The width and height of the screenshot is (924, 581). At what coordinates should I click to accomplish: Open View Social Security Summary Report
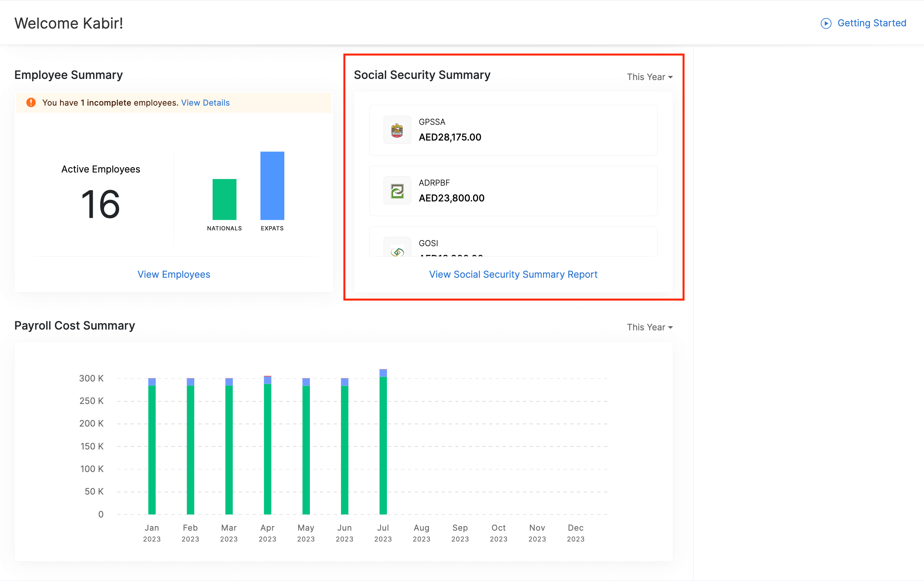[513, 274]
